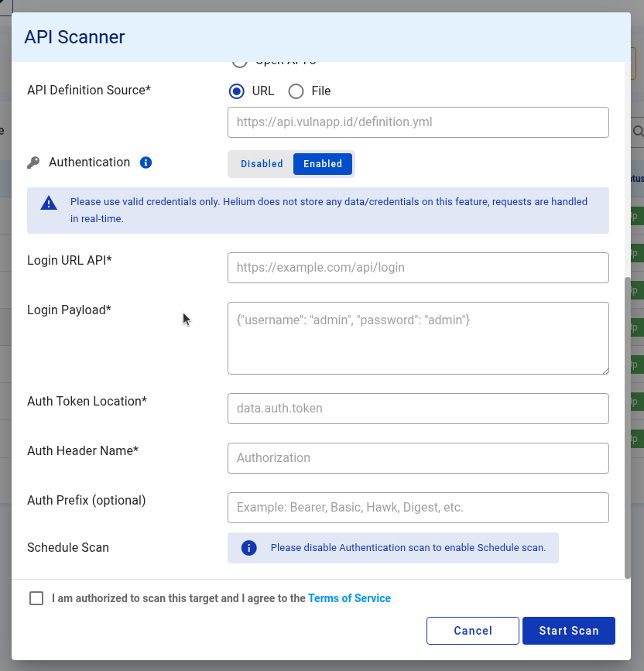Select the URL radio button
644x671 pixels.
(237, 91)
